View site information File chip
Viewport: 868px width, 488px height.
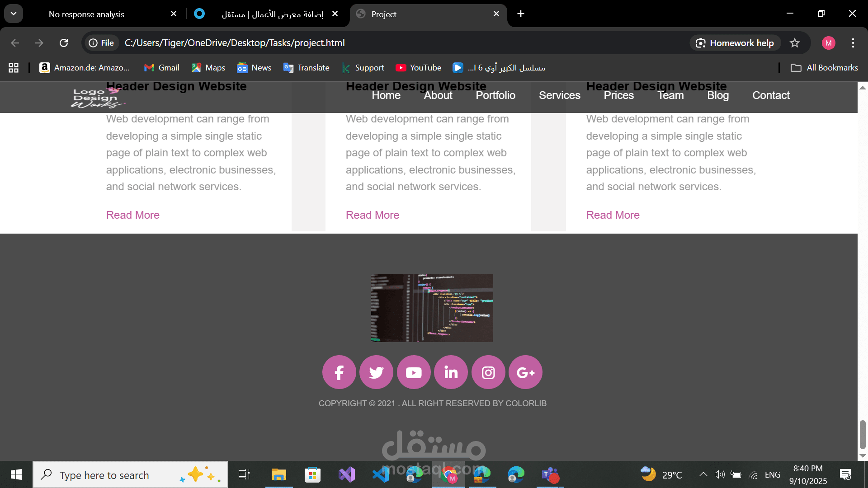coord(101,43)
